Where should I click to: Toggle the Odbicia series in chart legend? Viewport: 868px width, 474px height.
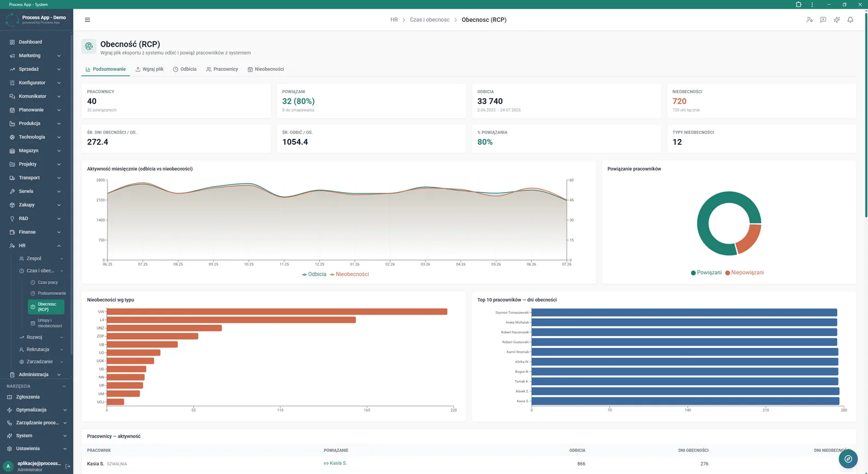pyautogui.click(x=314, y=274)
